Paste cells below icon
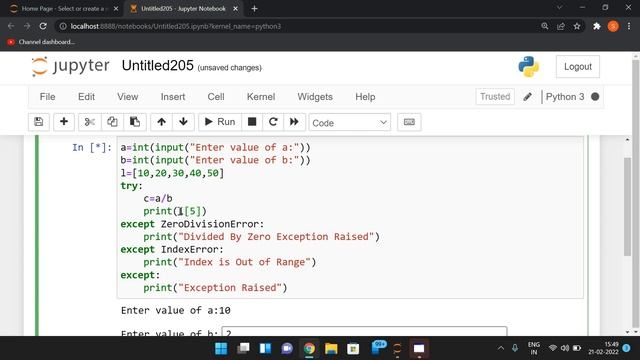 (x=135, y=122)
